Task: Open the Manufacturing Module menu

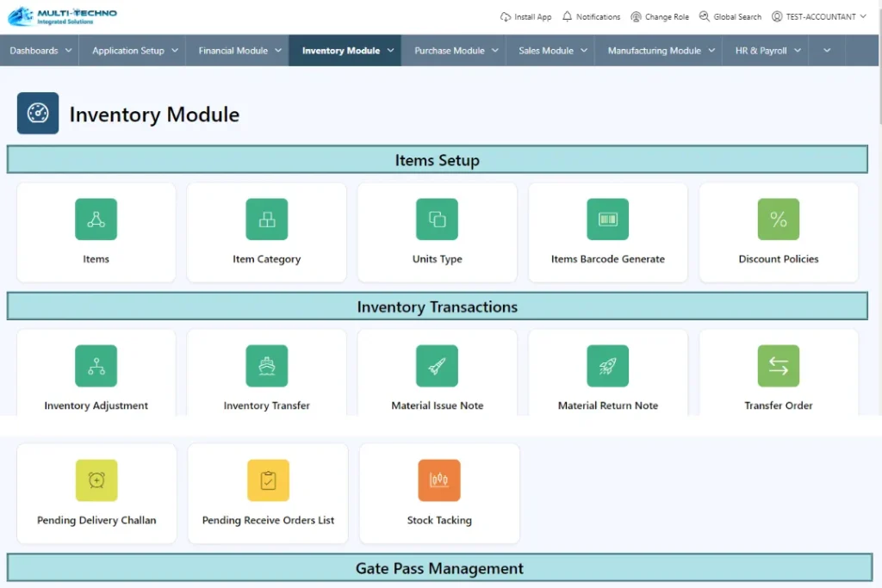Action: 661,51
